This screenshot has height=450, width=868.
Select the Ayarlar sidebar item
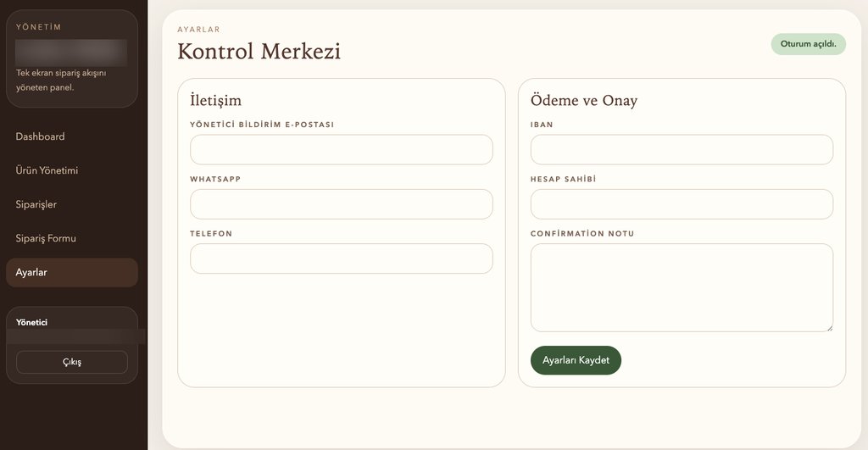tap(31, 272)
